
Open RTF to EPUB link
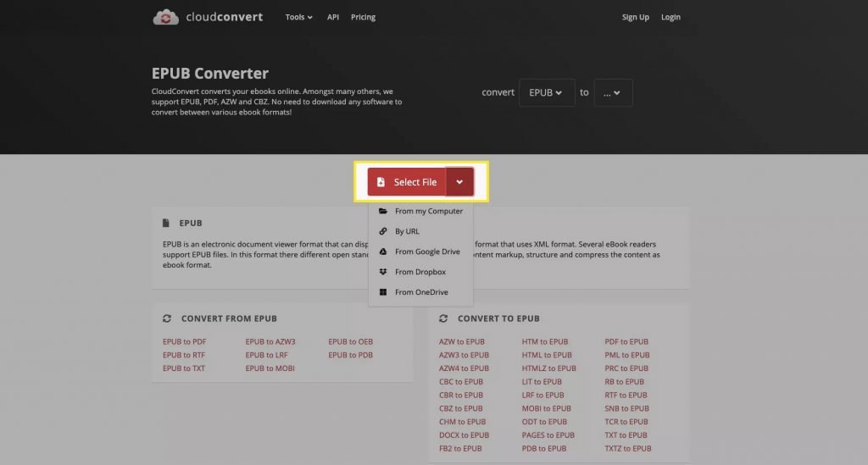pyautogui.click(x=626, y=395)
